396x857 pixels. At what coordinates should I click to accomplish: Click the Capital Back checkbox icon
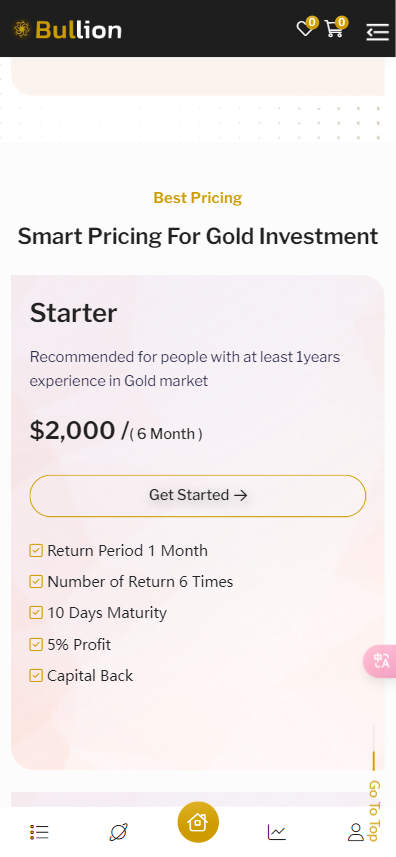pos(36,676)
